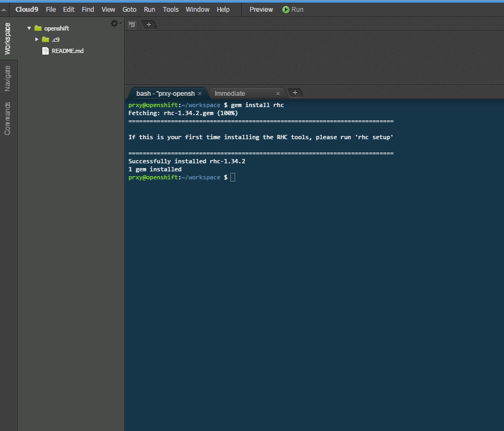
Task: Switch to the Immediate tab
Action: [229, 94]
